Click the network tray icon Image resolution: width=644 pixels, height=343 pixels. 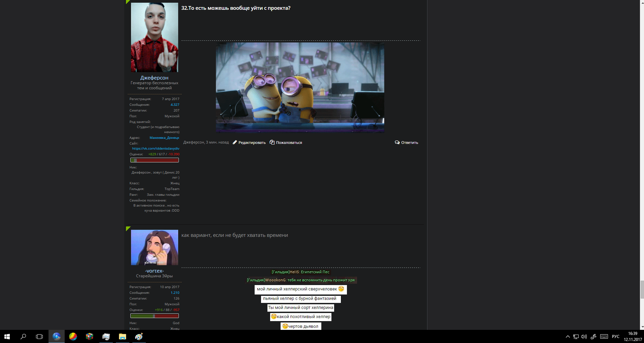576,337
